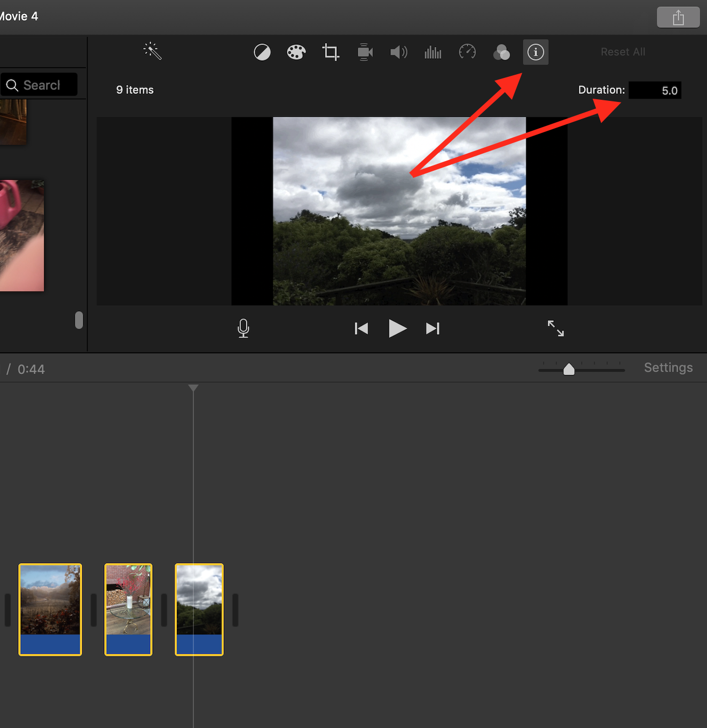Click the media browser scrollbar handle
This screenshot has width=707, height=728.
pos(79,320)
